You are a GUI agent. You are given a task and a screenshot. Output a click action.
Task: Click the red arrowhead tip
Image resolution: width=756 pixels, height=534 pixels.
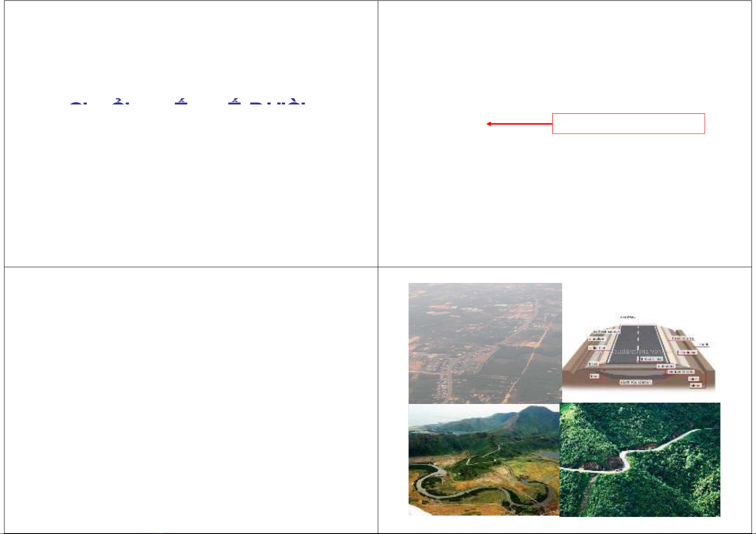pyautogui.click(x=488, y=124)
